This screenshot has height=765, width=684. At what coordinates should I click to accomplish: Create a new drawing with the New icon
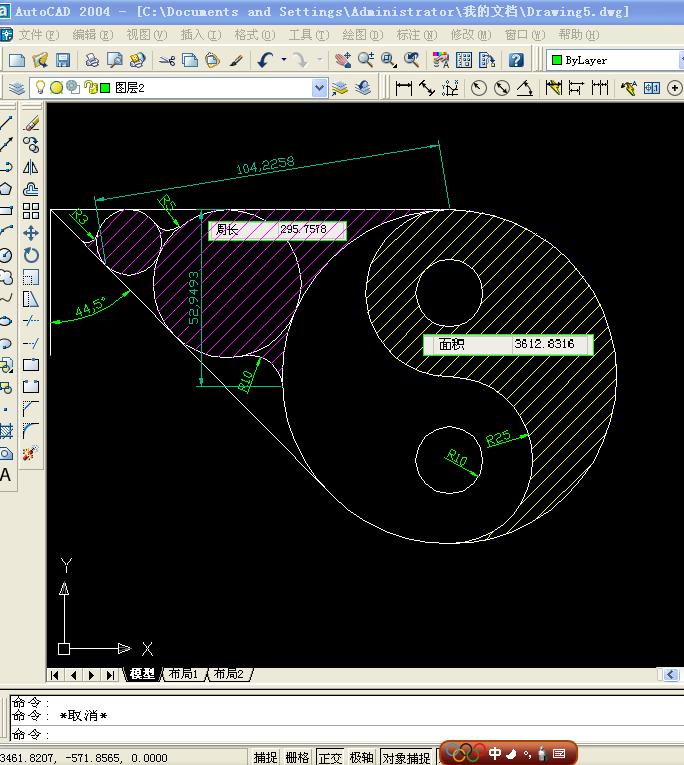(x=17, y=60)
